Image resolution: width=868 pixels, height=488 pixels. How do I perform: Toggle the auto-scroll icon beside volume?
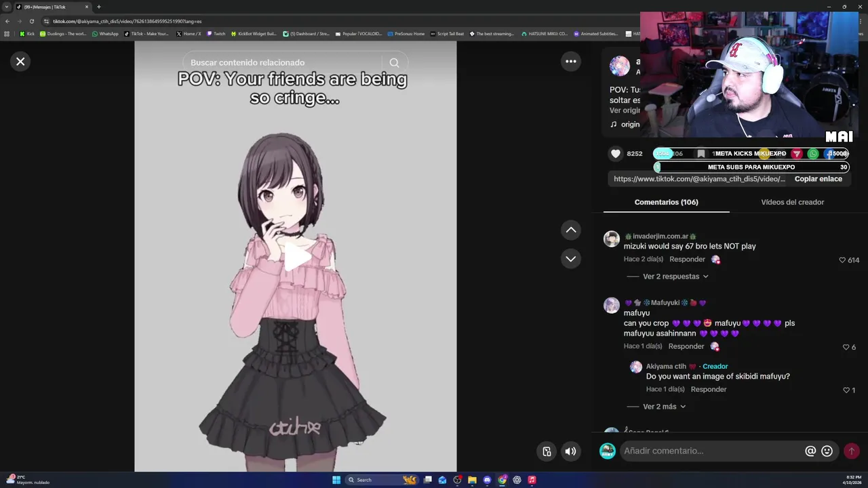[x=547, y=451]
